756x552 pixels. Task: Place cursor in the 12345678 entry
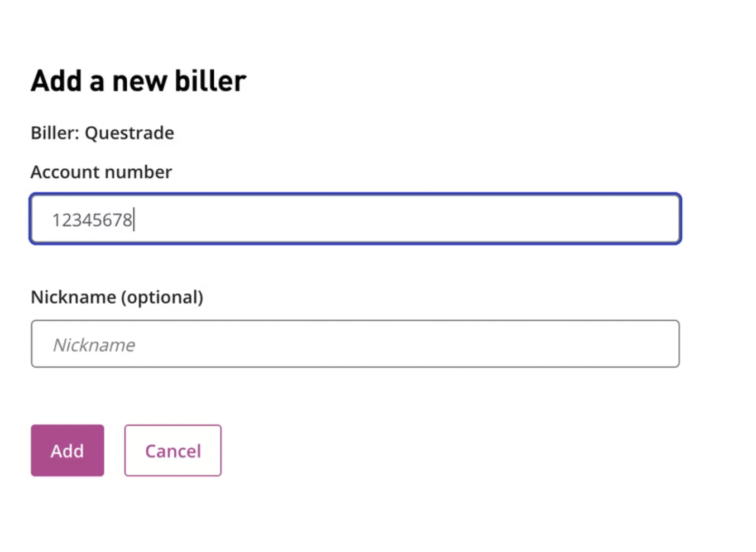point(93,220)
